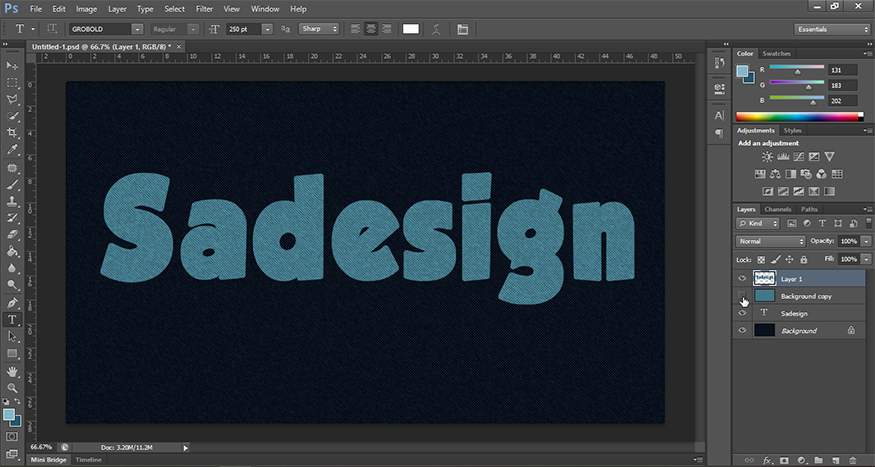Delete layer with the trash icon

click(x=852, y=460)
